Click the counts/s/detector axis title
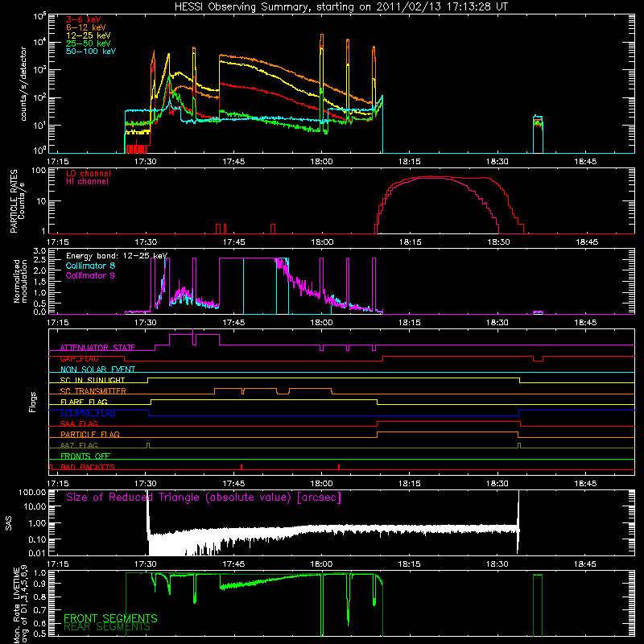 (23, 84)
